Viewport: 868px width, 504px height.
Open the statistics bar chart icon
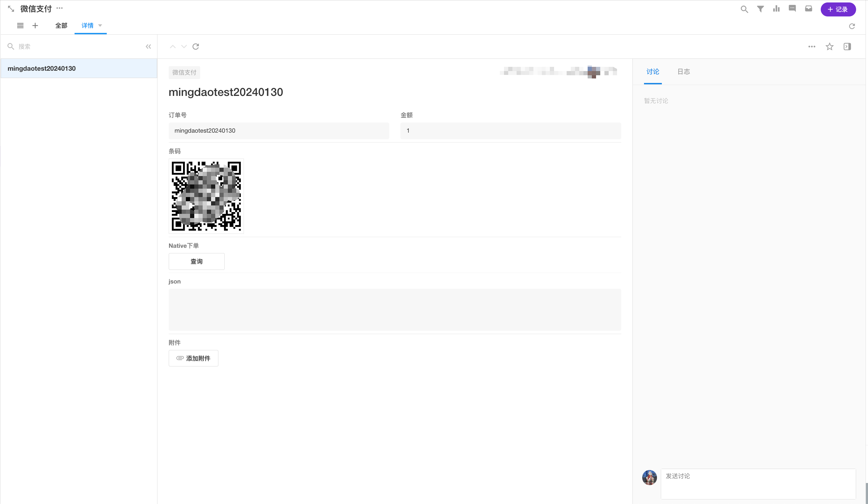click(x=776, y=9)
